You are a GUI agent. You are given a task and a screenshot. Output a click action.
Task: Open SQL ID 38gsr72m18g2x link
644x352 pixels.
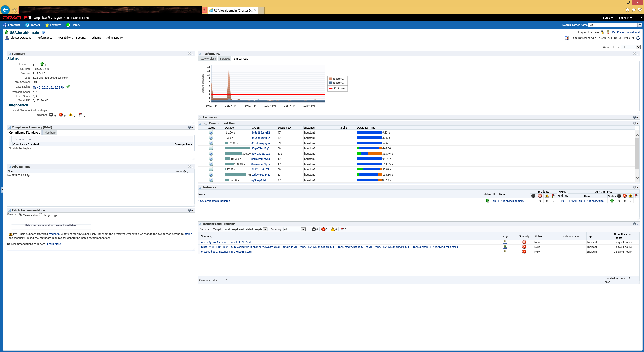click(x=261, y=148)
